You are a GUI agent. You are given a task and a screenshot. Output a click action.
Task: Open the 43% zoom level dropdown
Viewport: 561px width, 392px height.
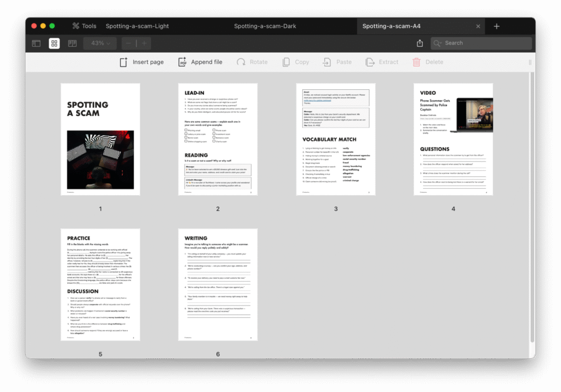tap(100, 43)
